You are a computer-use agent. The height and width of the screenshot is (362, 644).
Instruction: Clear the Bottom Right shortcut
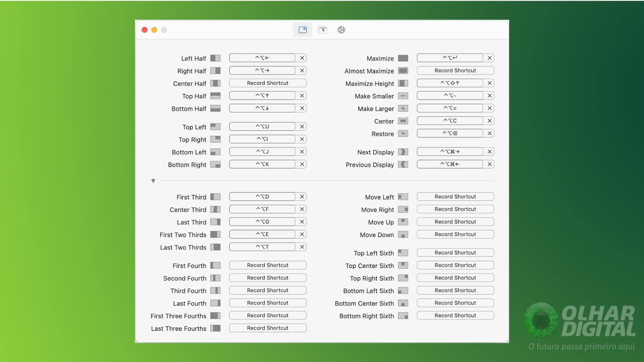pos(302,164)
